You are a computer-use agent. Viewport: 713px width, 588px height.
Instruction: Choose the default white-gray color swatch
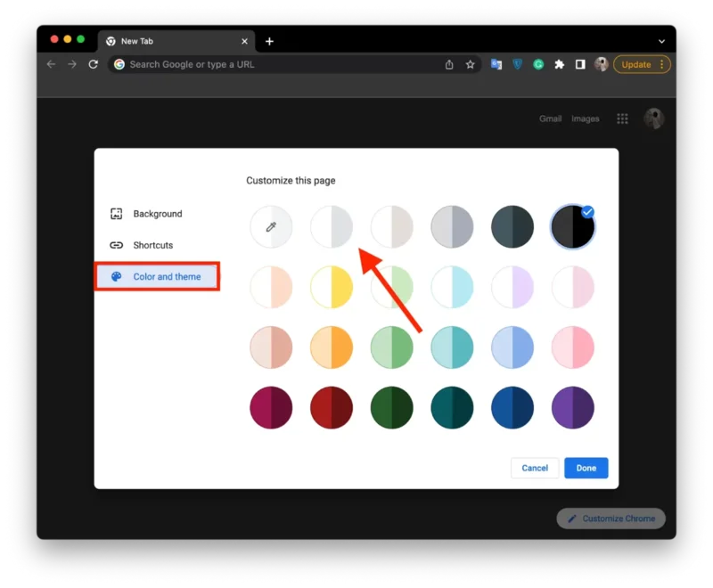click(332, 227)
